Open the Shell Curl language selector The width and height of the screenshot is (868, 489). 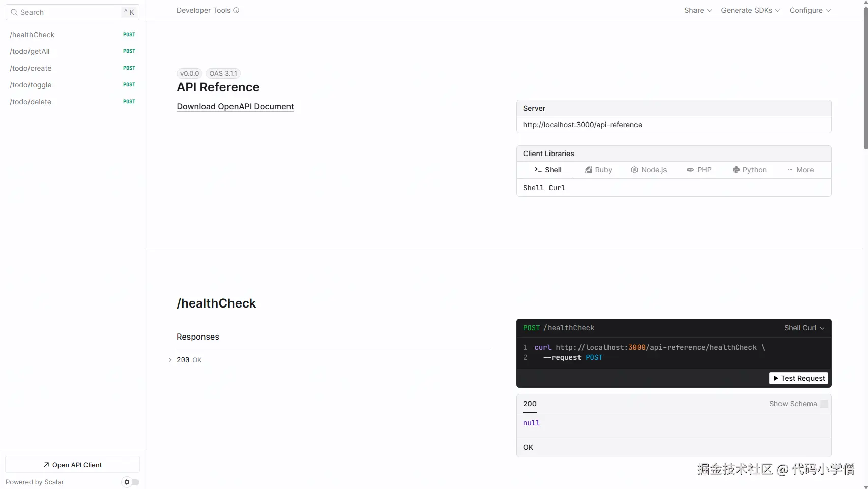[804, 328]
